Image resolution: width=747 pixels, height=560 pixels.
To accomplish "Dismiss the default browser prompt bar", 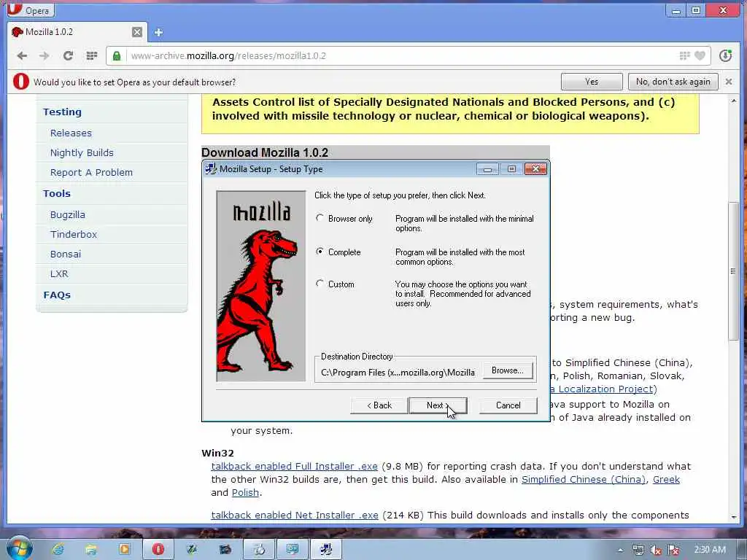I will point(729,82).
